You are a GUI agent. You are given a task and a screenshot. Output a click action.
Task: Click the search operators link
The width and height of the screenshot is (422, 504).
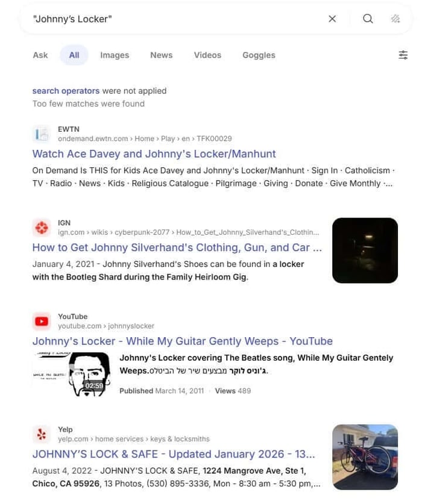pyautogui.click(x=66, y=91)
